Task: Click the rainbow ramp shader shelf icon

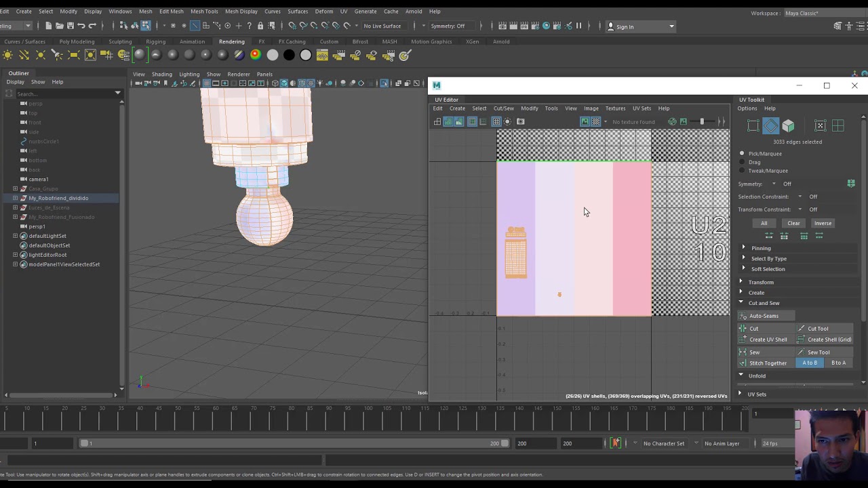Action: click(x=256, y=55)
